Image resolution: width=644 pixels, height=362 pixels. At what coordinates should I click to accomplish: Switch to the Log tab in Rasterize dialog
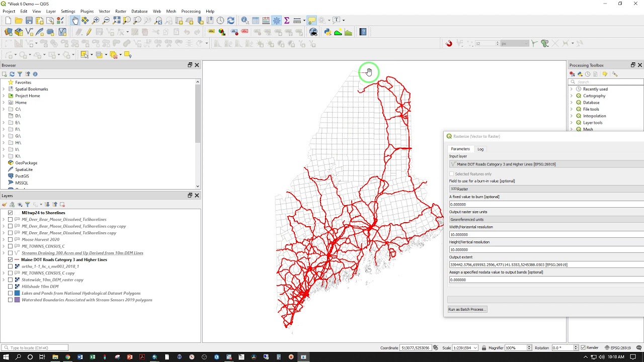click(x=480, y=149)
